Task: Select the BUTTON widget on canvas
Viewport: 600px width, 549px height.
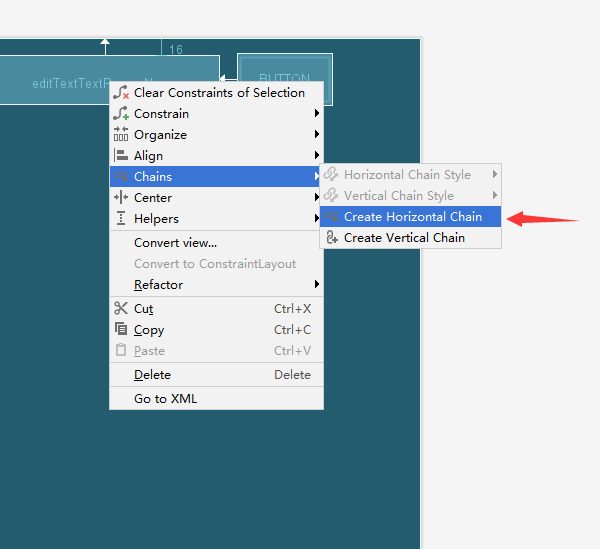Action: pyautogui.click(x=284, y=79)
